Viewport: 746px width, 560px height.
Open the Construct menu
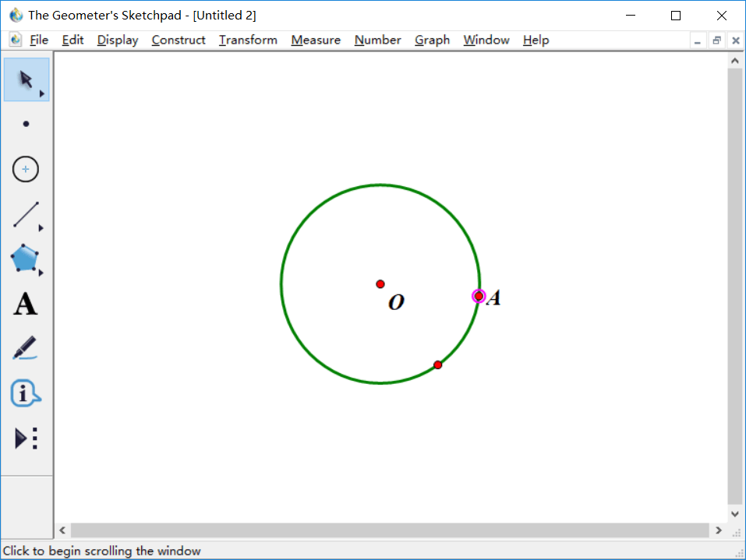click(x=179, y=40)
